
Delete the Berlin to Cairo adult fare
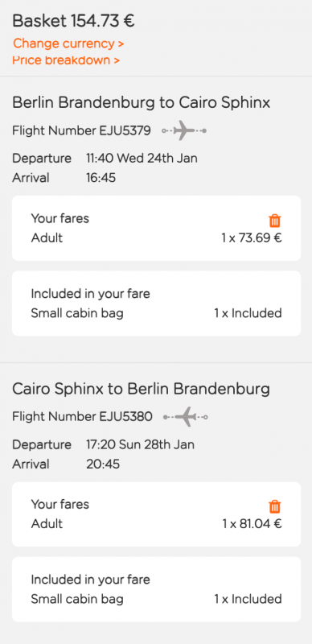click(275, 221)
